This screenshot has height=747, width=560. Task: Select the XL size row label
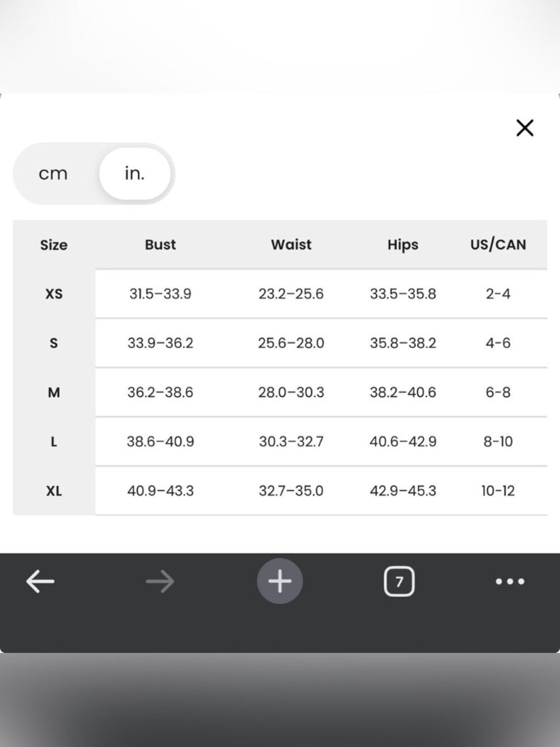pyautogui.click(x=54, y=491)
